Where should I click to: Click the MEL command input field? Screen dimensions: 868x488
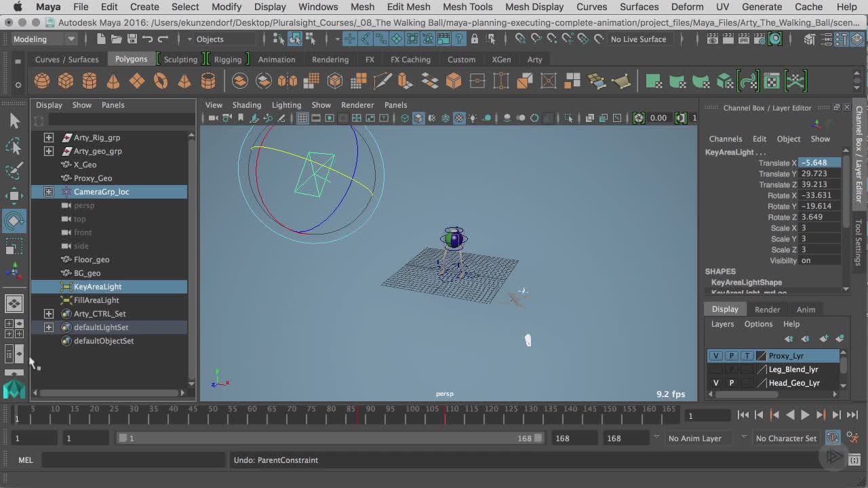point(133,460)
